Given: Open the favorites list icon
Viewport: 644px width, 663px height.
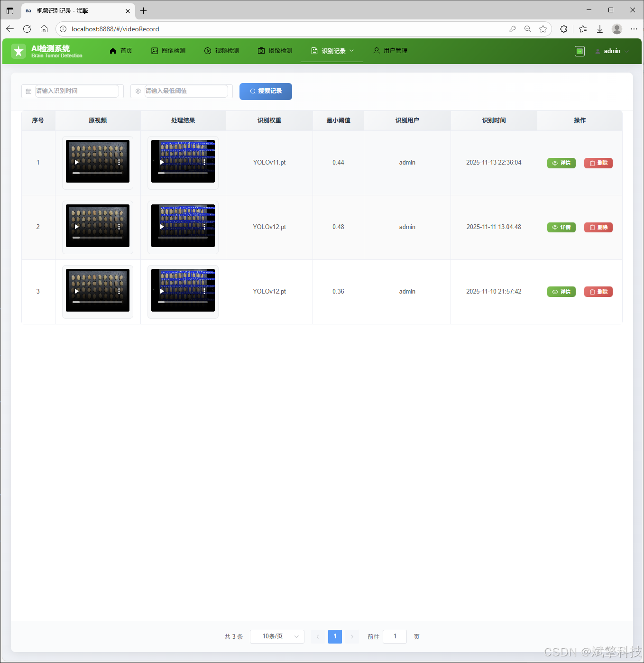Looking at the screenshot, I should click(x=583, y=29).
